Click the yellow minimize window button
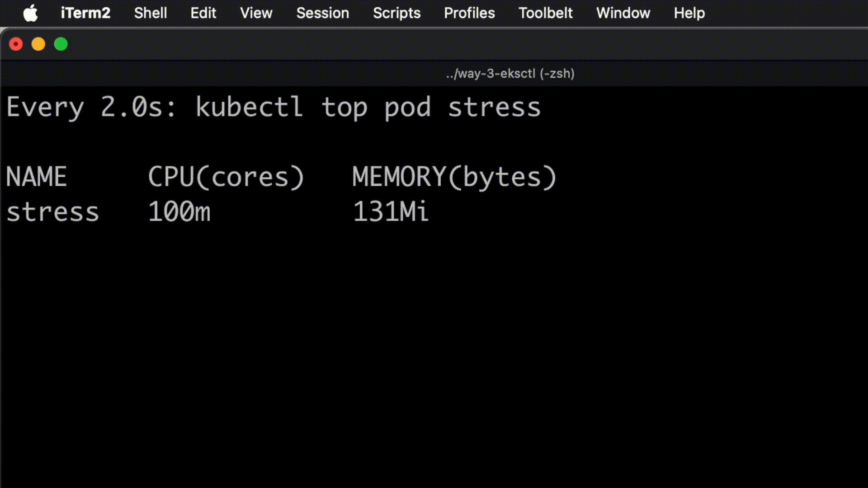Viewport: 868px width, 488px height. tap(38, 44)
